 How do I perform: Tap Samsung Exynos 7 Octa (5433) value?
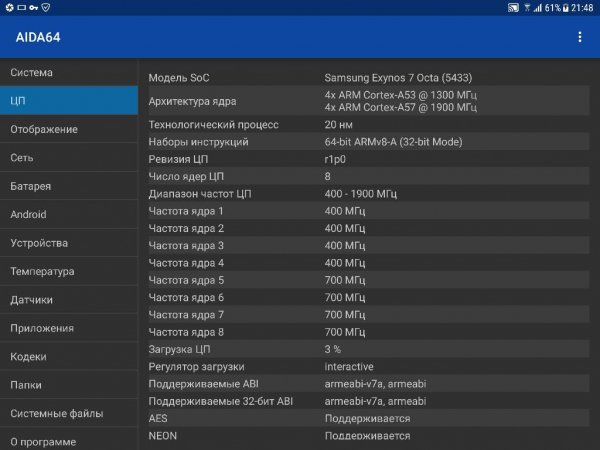(398, 78)
